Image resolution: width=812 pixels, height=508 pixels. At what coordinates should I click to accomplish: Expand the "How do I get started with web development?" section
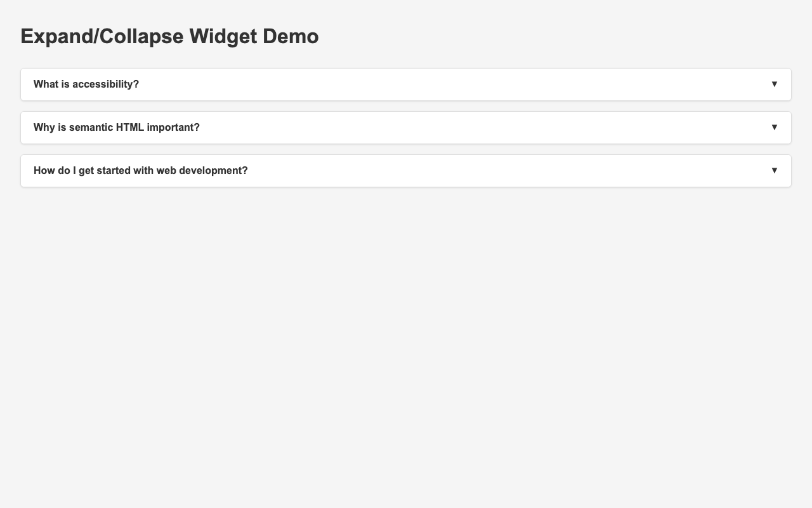[406, 170]
